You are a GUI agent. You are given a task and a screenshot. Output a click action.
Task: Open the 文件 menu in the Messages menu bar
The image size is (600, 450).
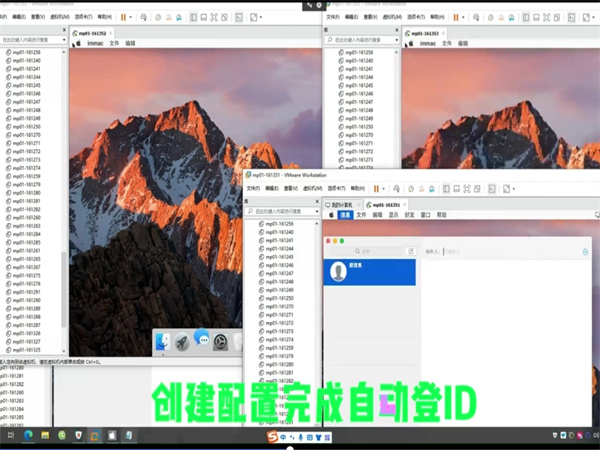[x=360, y=214]
